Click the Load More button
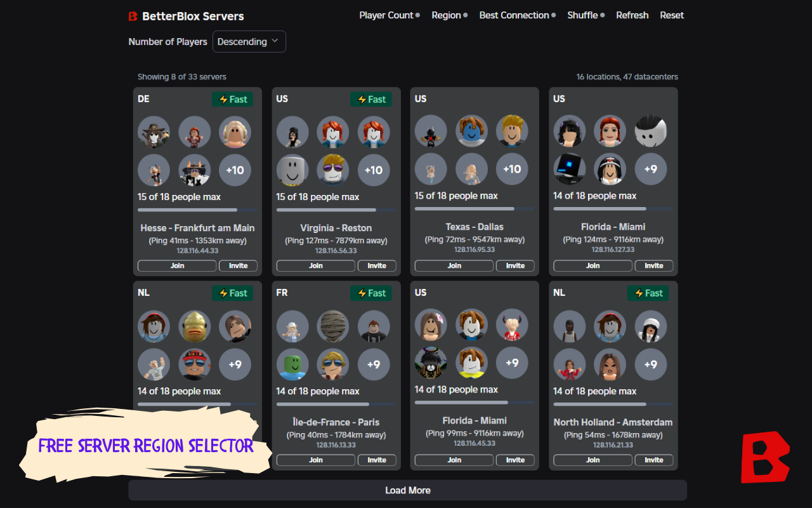Viewport: 812px width, 508px height. tap(408, 490)
